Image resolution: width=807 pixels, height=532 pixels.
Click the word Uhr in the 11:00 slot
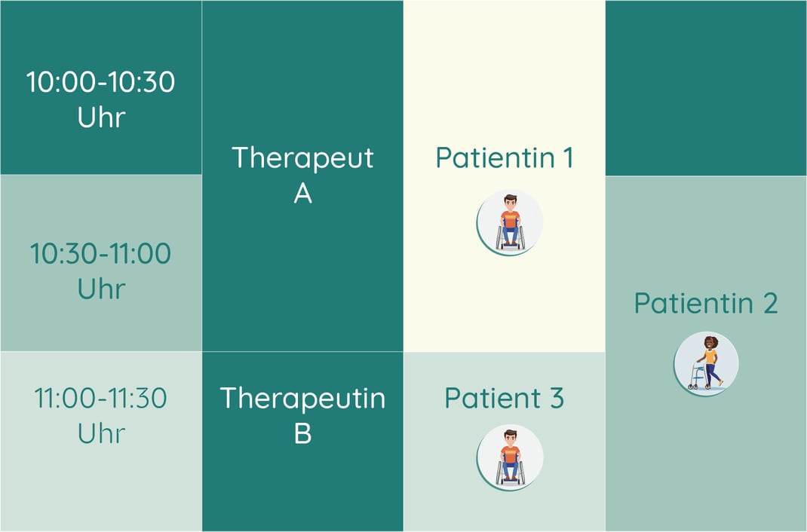[x=101, y=433]
